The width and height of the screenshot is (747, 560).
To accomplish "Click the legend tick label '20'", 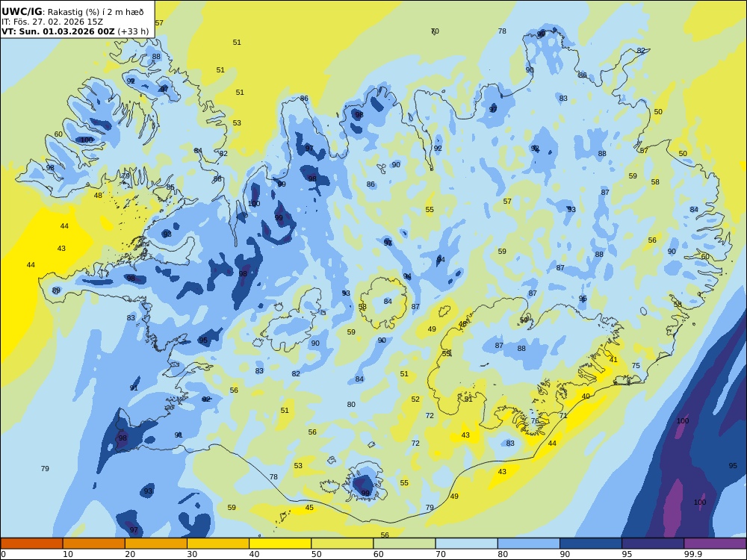I will (130, 554).
